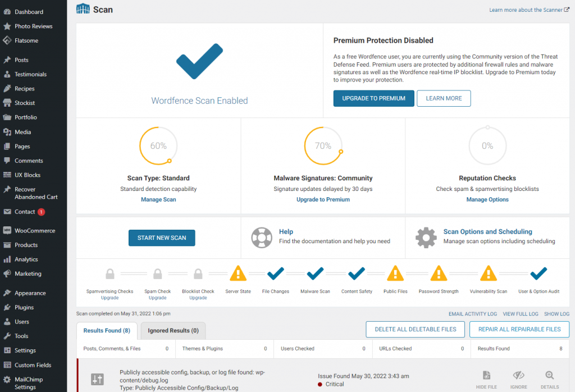Ignore the debug.log result
The image size is (575, 392).
point(518,380)
